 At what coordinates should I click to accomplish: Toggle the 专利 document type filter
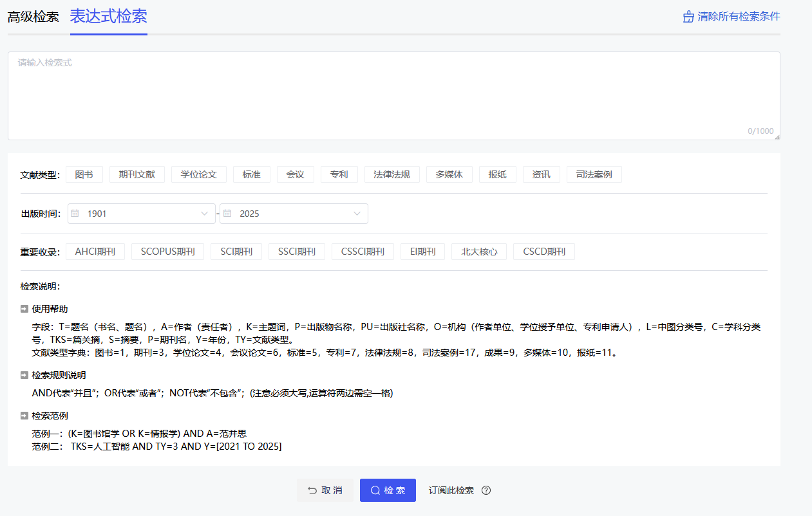339,174
